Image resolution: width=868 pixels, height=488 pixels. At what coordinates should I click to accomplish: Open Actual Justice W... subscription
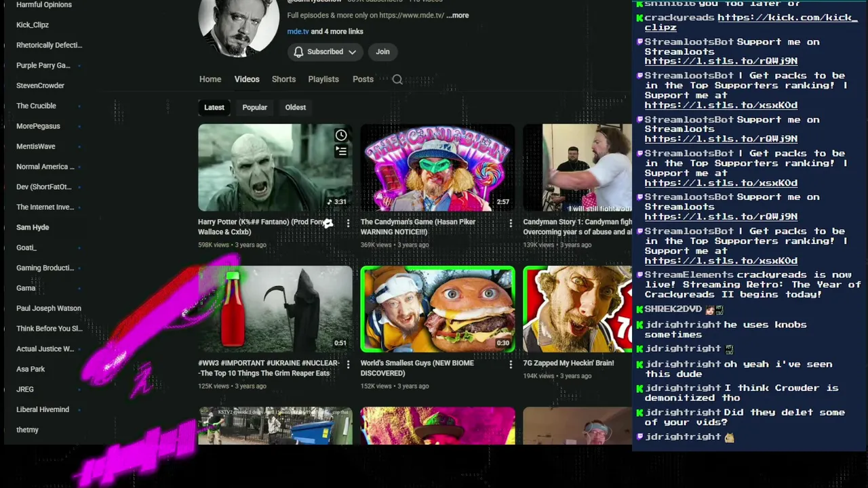click(x=45, y=349)
